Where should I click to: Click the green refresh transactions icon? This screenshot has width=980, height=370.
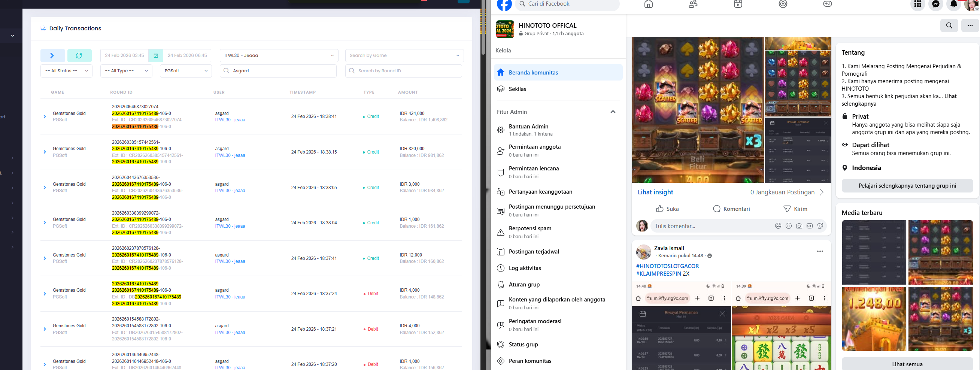[79, 55]
